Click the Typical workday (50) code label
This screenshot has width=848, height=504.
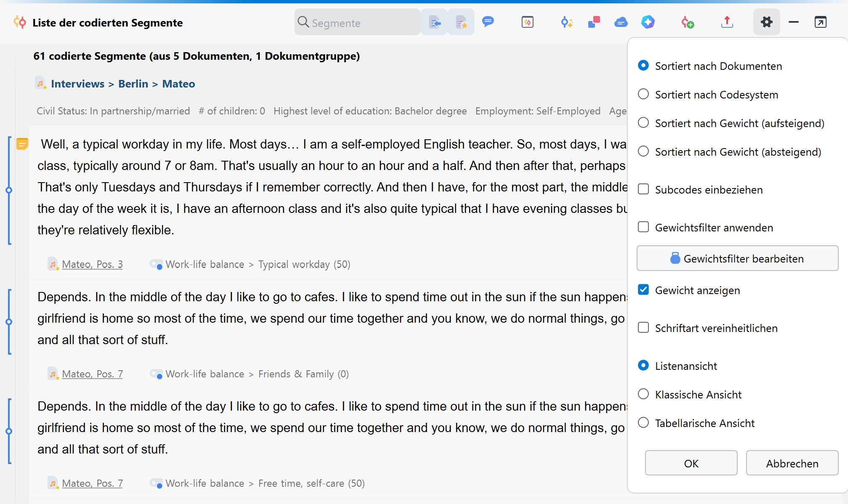point(304,264)
